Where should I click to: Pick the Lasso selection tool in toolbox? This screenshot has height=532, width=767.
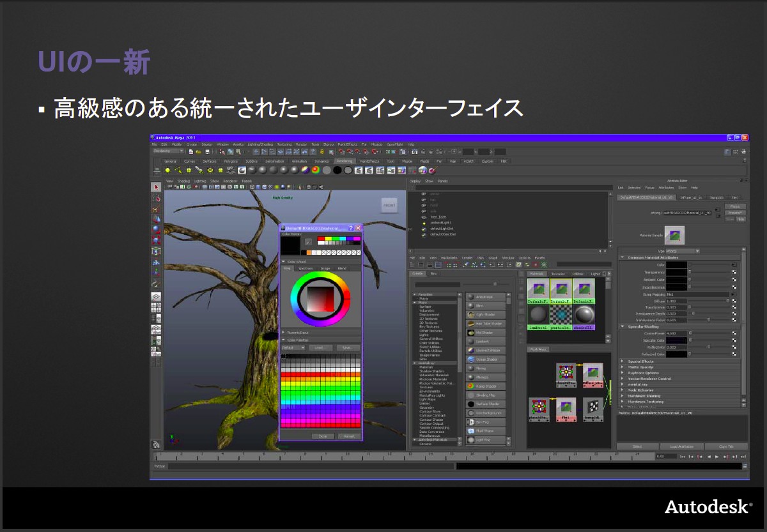156,198
